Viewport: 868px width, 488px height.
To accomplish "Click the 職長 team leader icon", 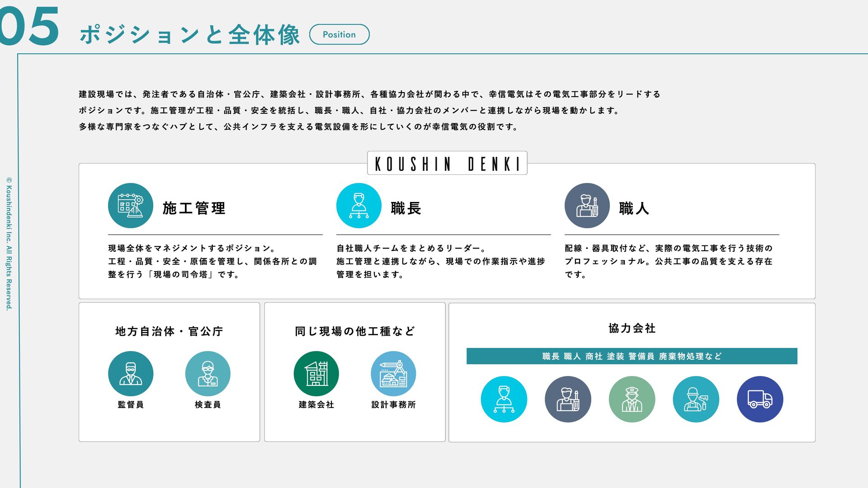I will tap(359, 206).
